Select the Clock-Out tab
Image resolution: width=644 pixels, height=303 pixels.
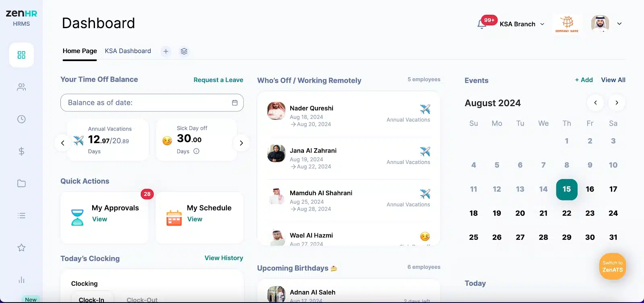142,299
